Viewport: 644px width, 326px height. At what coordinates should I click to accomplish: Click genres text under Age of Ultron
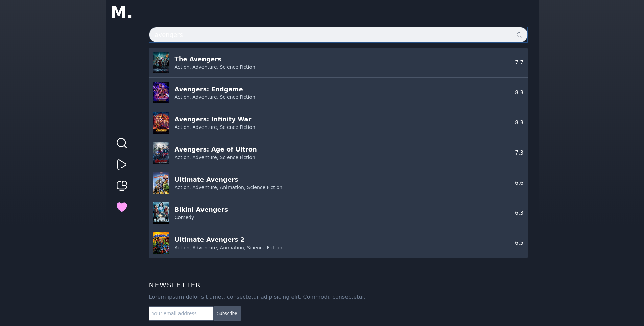coord(215,157)
